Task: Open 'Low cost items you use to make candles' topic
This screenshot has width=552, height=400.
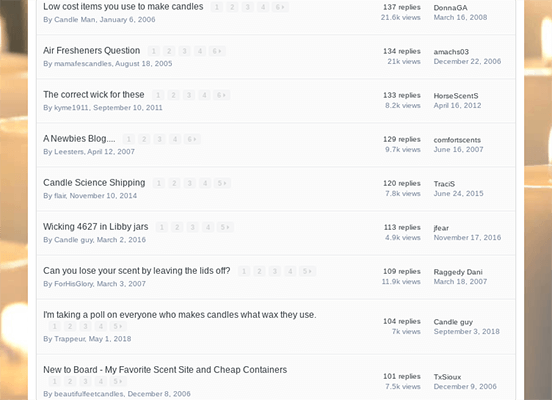Action: pyautogui.click(x=123, y=7)
